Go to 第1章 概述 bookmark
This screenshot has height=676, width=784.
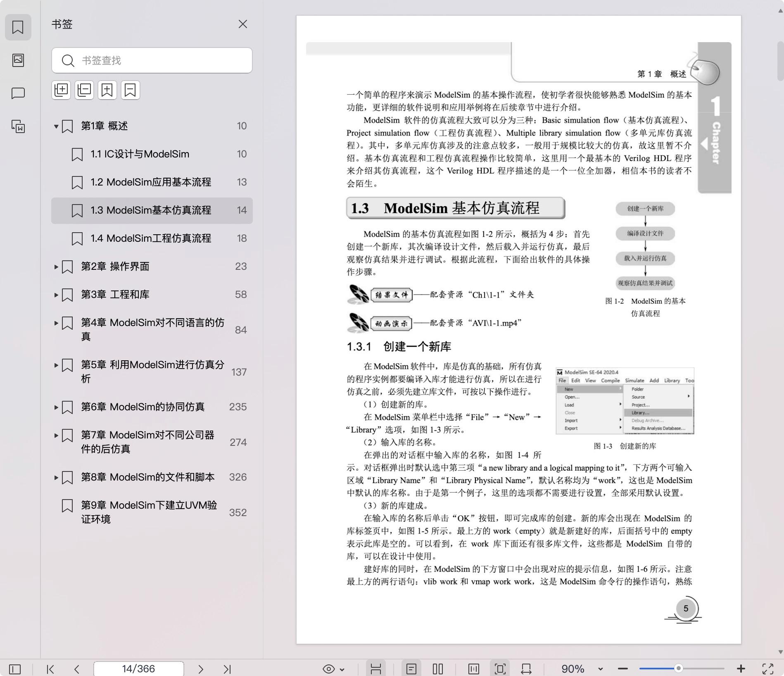pos(152,126)
